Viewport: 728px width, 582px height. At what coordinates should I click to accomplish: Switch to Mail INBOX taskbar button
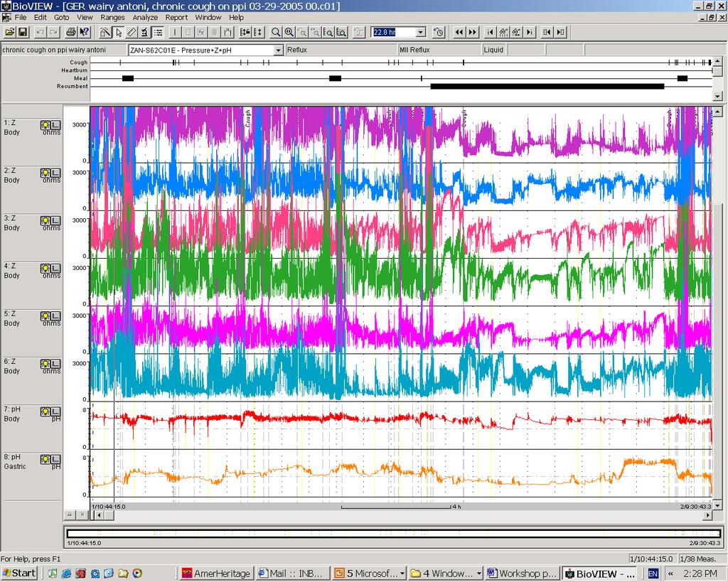coord(292,573)
